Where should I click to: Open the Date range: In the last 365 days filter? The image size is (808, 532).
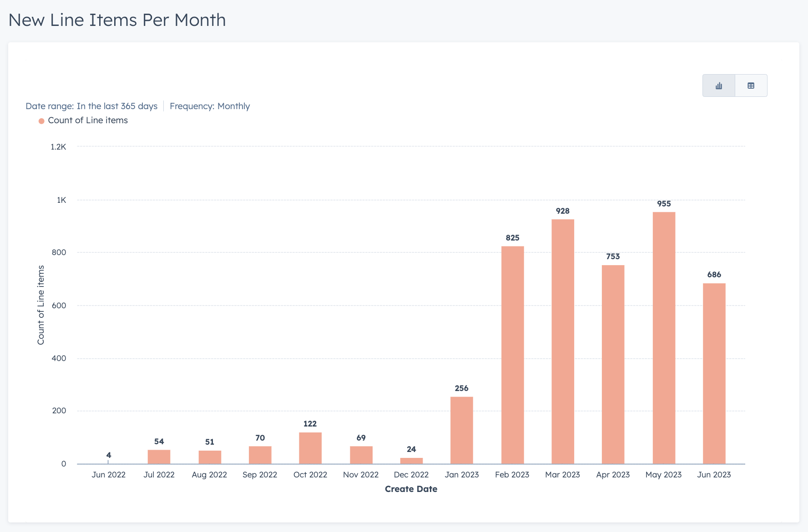(x=91, y=106)
